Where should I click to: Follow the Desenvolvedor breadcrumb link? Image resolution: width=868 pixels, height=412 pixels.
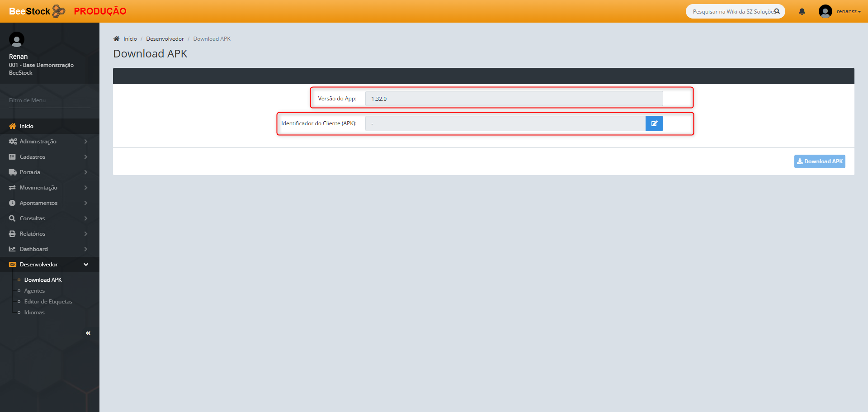[165, 39]
